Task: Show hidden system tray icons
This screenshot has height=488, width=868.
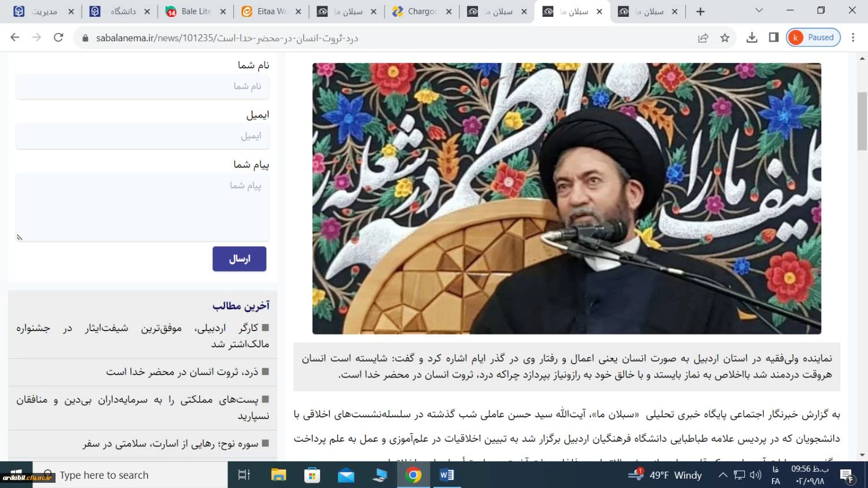Action: tap(723, 475)
